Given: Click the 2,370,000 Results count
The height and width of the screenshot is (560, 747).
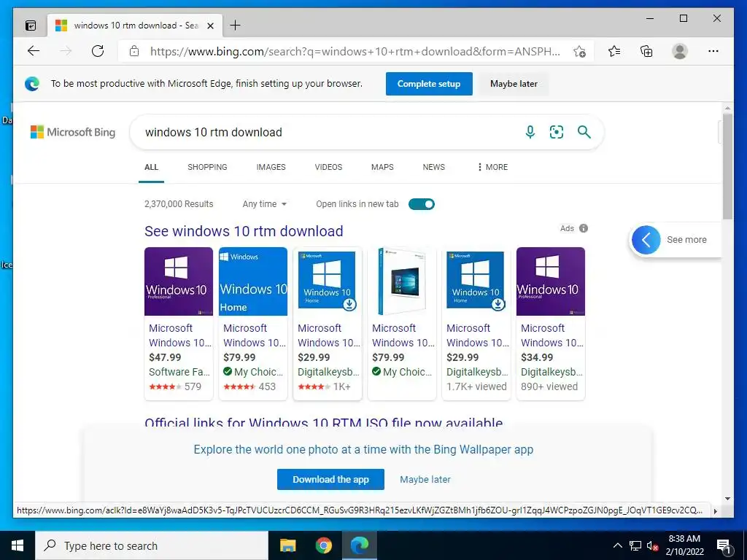Looking at the screenshot, I should (179, 204).
